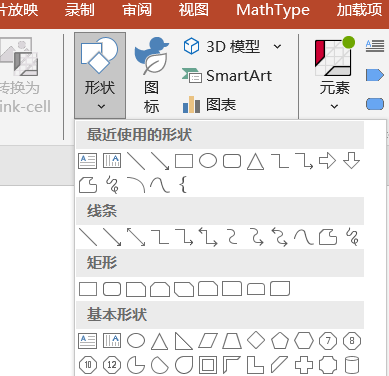This screenshot has width=389, height=376.
Task: Select trapezoid in 基本形状
Action: pyautogui.click(x=232, y=341)
